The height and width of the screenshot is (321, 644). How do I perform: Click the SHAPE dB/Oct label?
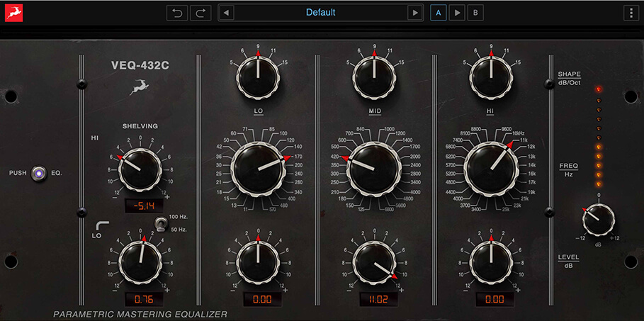point(569,78)
